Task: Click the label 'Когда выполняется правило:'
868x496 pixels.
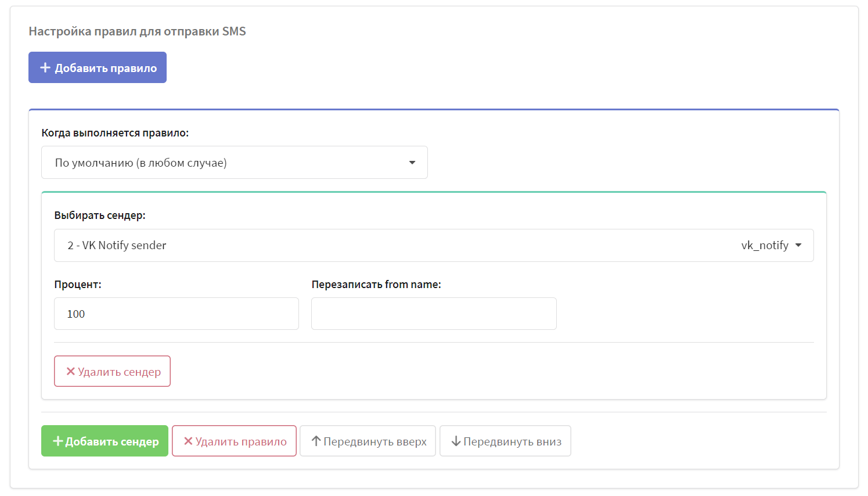Action: point(115,133)
